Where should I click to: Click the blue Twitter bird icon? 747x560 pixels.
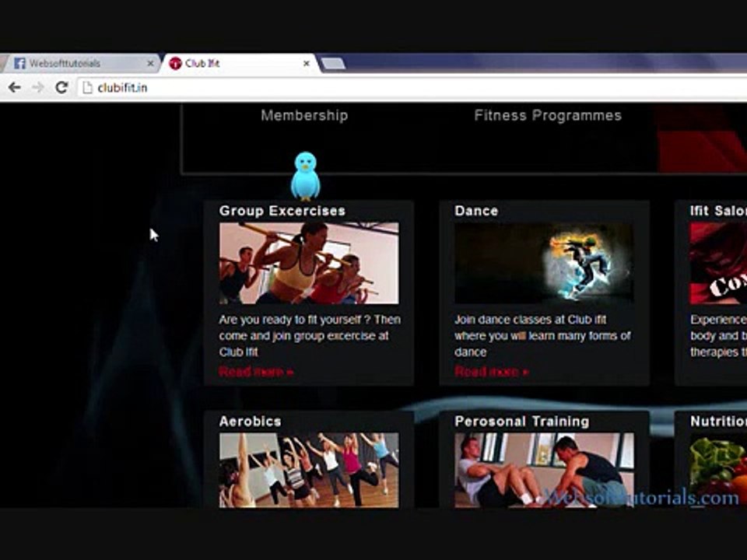[x=305, y=176]
